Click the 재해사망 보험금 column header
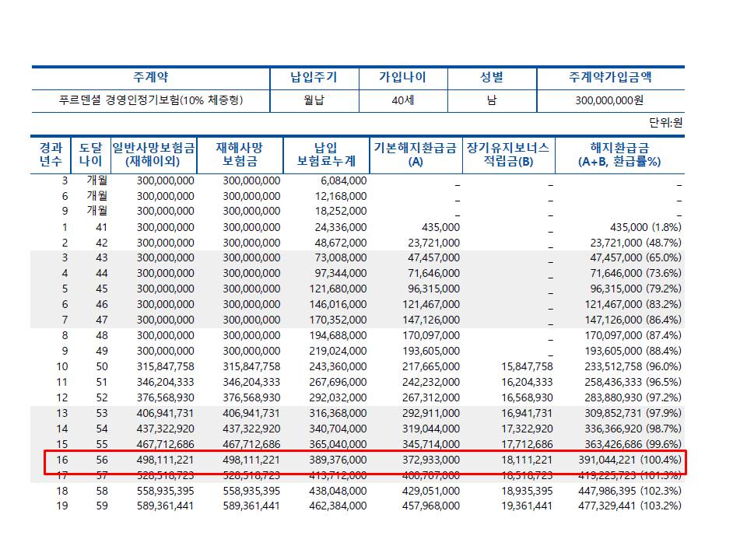The height and width of the screenshot is (560, 747). (240, 154)
